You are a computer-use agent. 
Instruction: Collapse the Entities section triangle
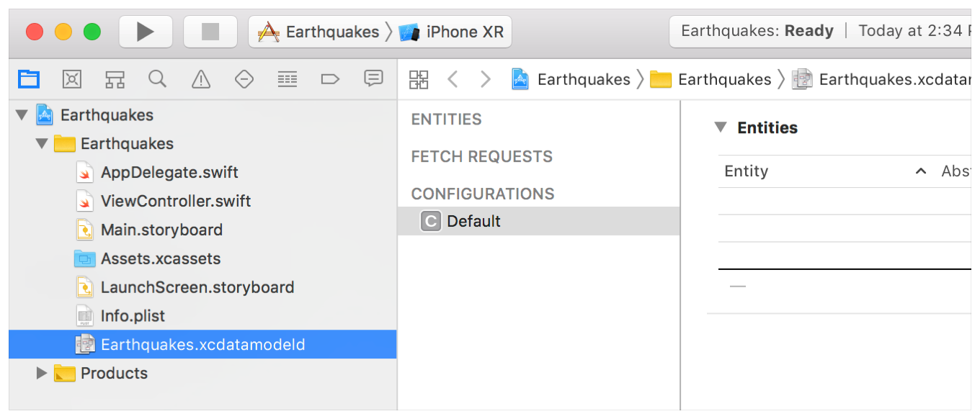[x=720, y=127]
